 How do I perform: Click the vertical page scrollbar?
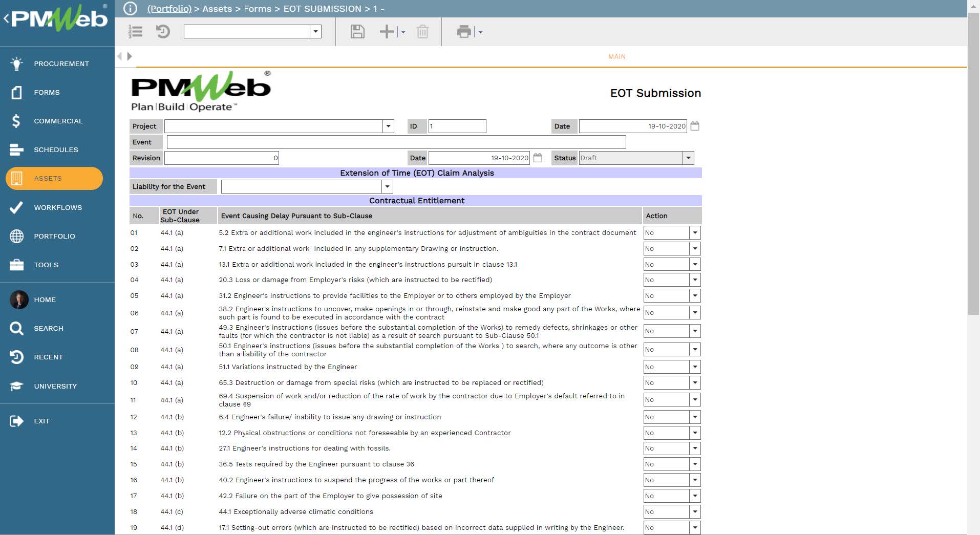point(973,164)
